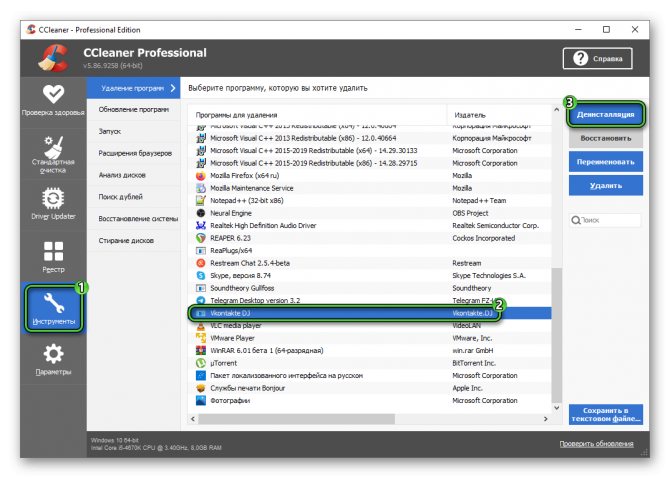Click the VMware Player icon

200,338
